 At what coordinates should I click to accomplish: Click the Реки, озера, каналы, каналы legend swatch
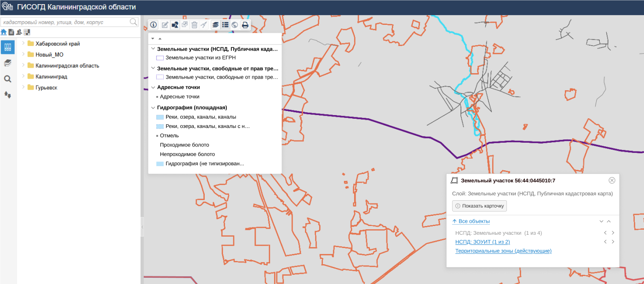160,117
